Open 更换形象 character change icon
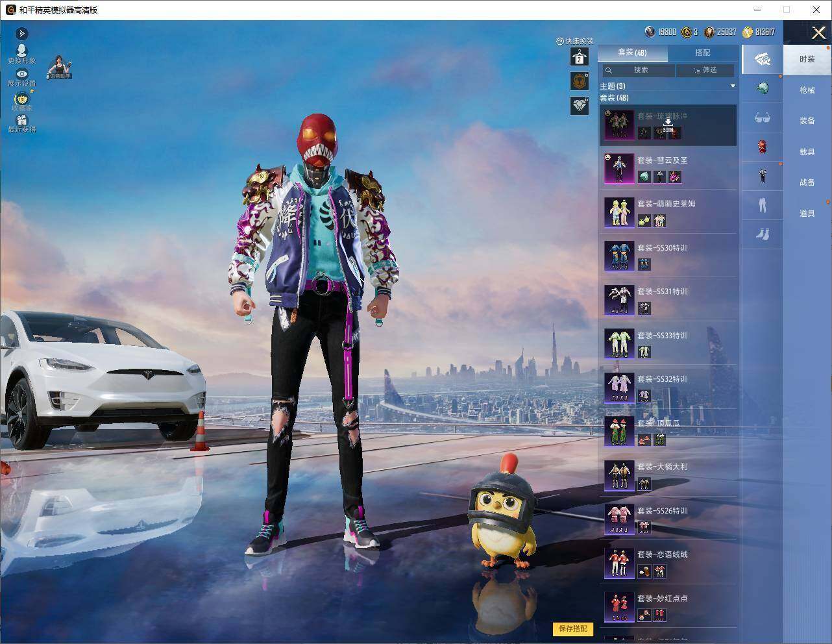 (x=21, y=54)
